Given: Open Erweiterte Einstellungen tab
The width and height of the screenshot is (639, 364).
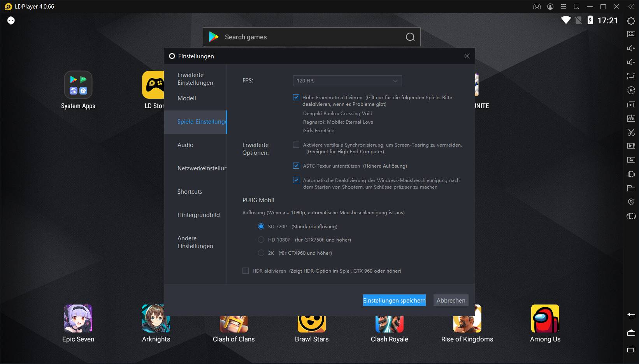Looking at the screenshot, I should click(x=195, y=79).
